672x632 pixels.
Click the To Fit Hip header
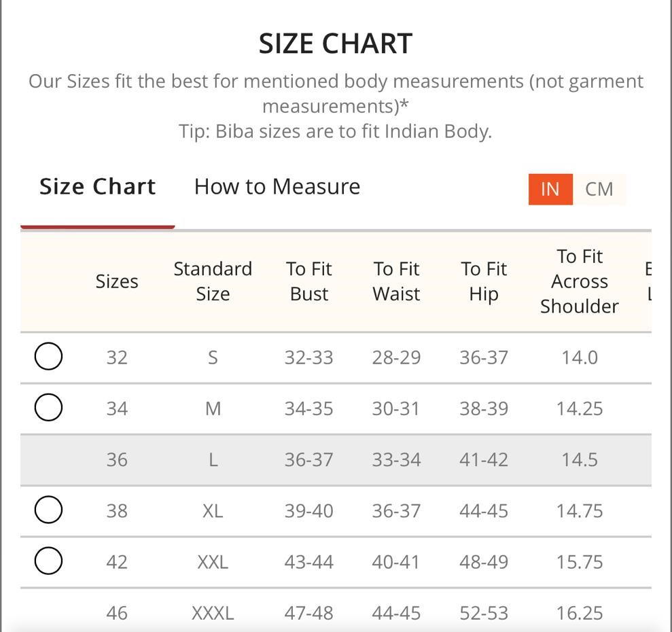click(x=484, y=281)
